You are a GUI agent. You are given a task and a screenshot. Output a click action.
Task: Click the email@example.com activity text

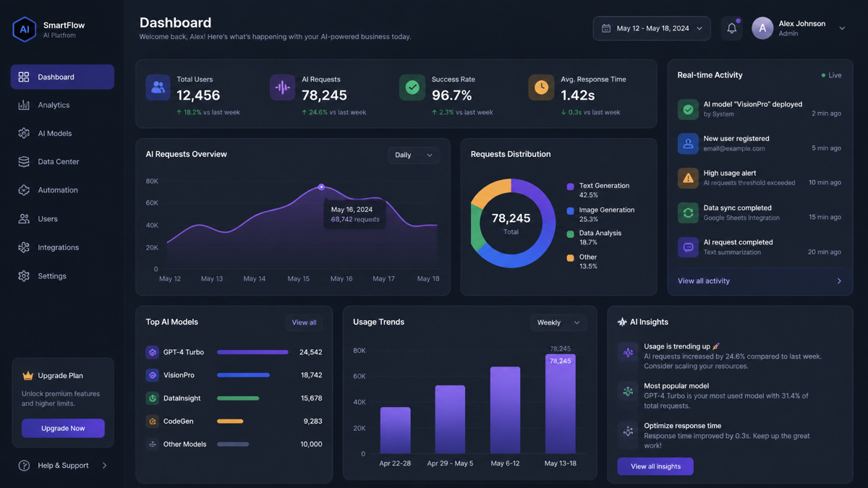[734, 148]
